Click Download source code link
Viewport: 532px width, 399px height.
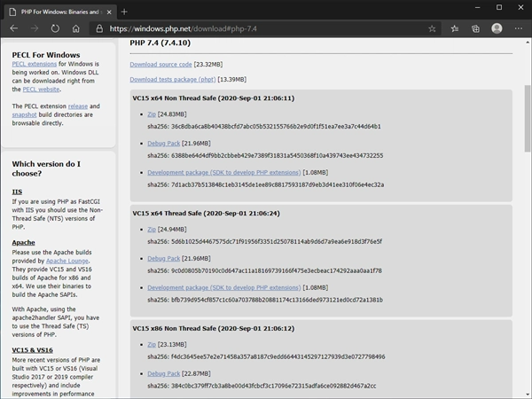pos(160,65)
